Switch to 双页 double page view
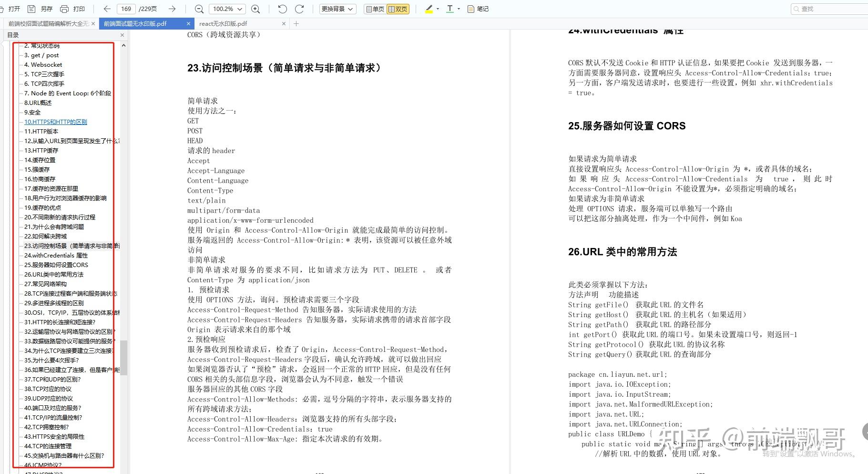 [x=398, y=9]
